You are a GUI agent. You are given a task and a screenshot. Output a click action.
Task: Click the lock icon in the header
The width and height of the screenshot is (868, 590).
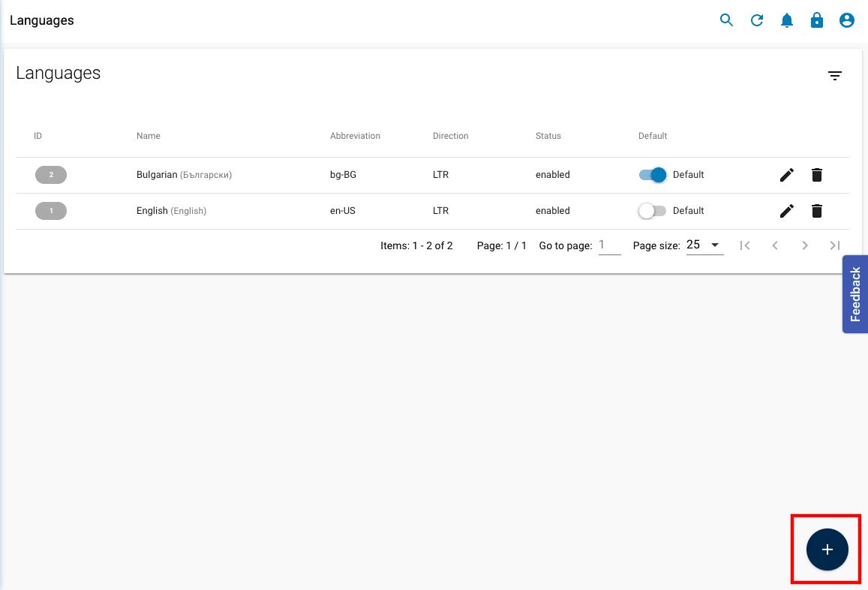(x=817, y=20)
